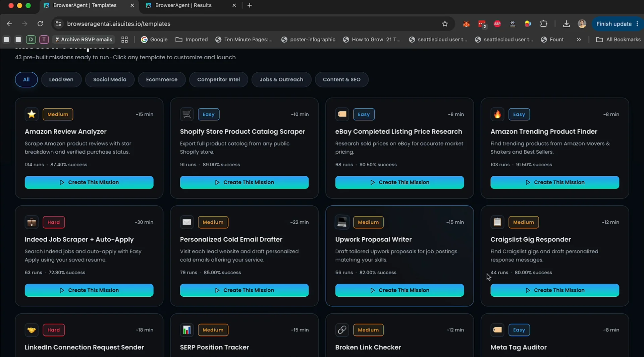Open the Fount bookmark
Screen dimensions: 644x357
pyautogui.click(x=552, y=40)
